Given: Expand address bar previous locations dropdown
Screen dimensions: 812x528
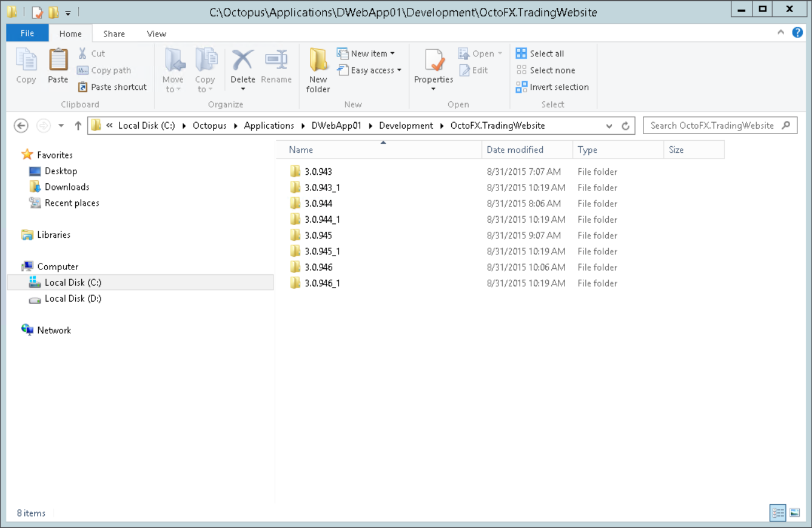Looking at the screenshot, I should tap(609, 126).
